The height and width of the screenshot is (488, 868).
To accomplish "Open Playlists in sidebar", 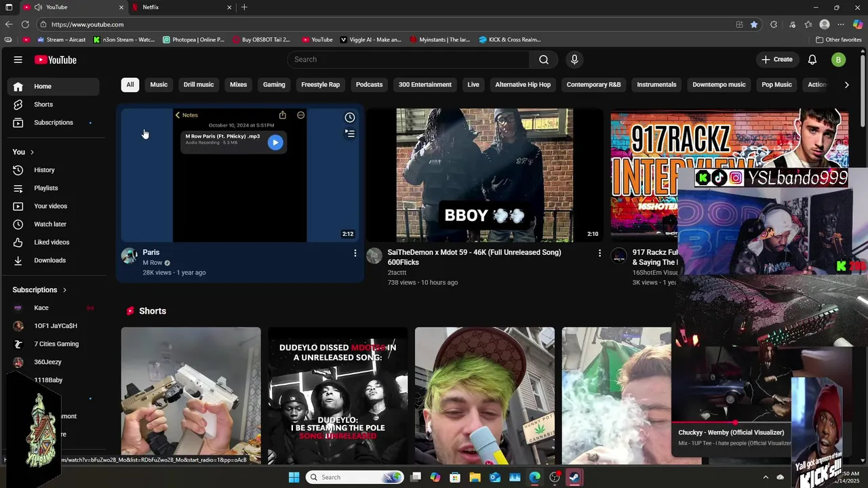I will click(53, 188).
